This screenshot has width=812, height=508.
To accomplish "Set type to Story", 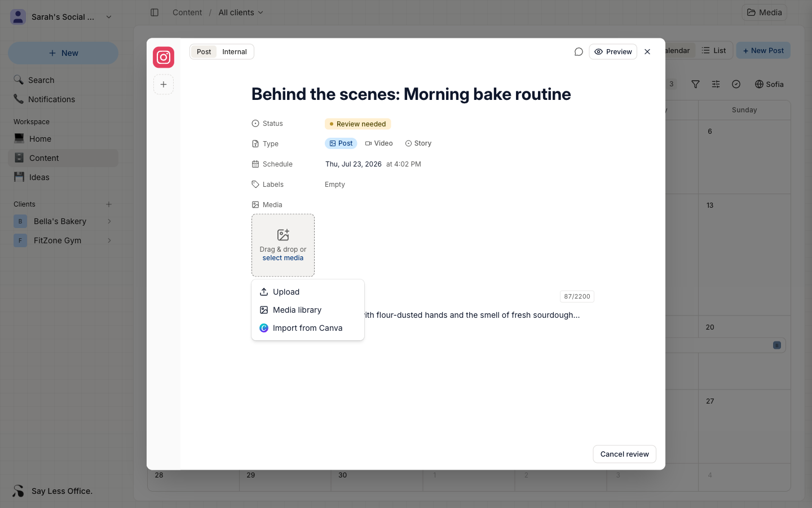I will pos(418,143).
